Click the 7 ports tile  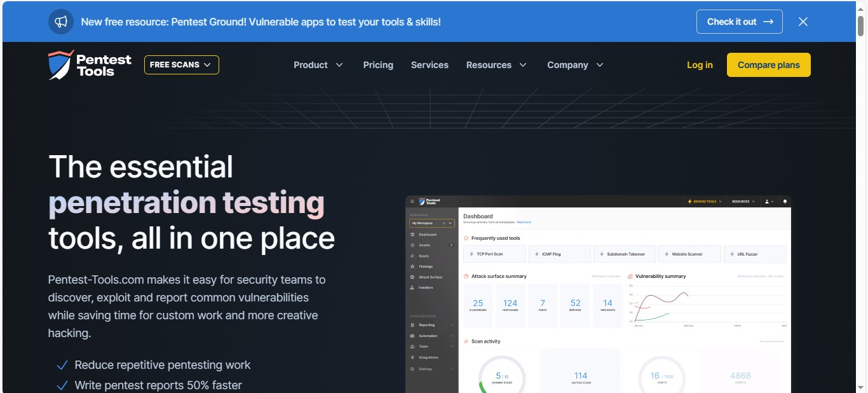coord(543,306)
